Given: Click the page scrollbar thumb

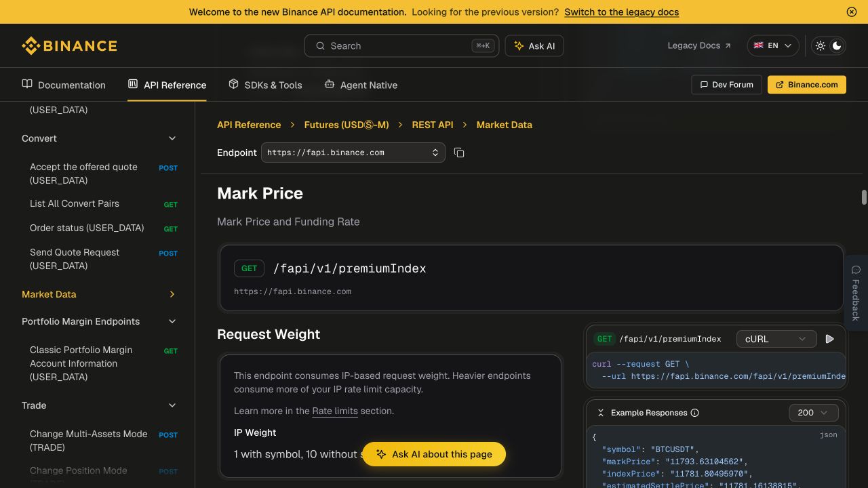Looking at the screenshot, I should (864, 197).
